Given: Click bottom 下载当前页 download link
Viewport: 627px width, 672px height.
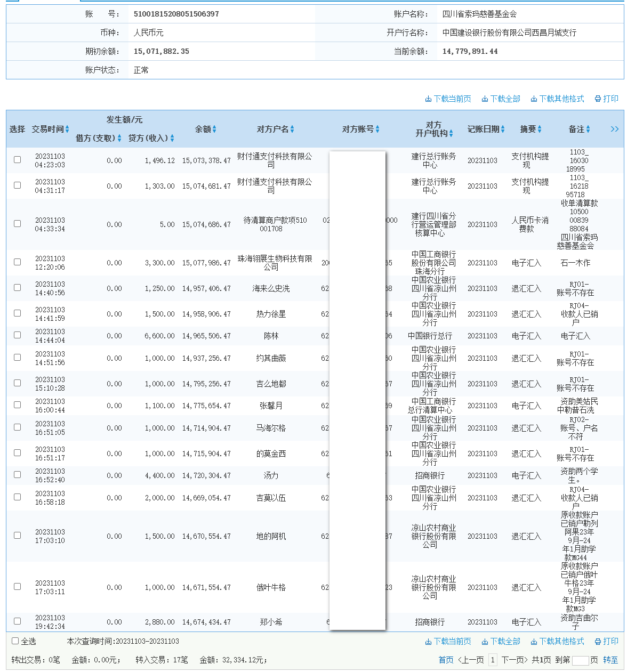Looking at the screenshot, I should [448, 641].
